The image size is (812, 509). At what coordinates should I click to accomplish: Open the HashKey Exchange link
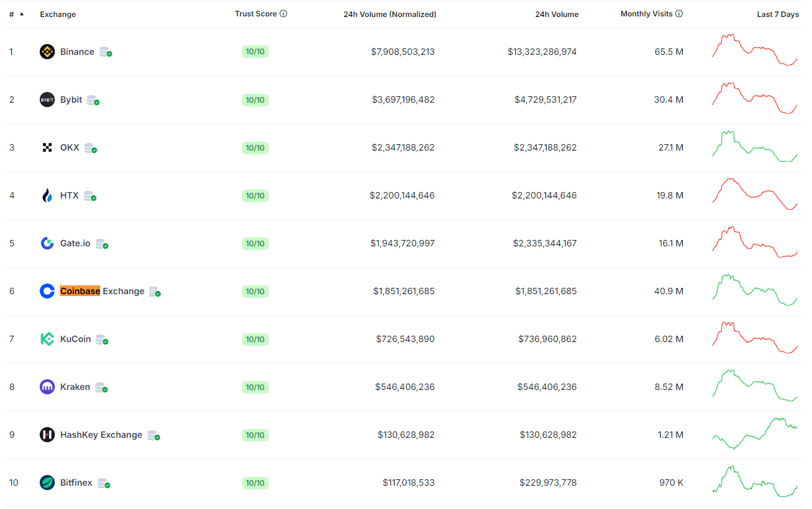(x=101, y=435)
